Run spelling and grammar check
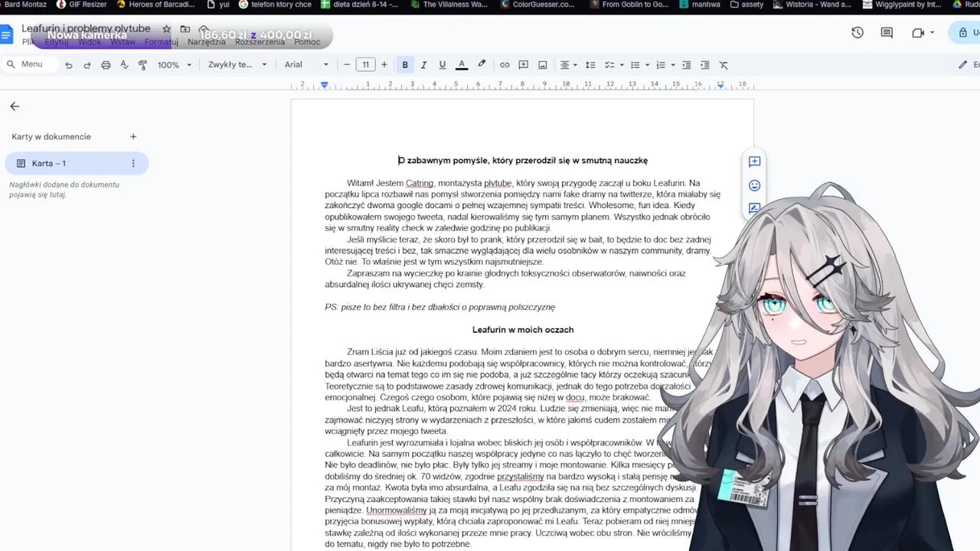The height and width of the screenshot is (551, 980). (124, 65)
